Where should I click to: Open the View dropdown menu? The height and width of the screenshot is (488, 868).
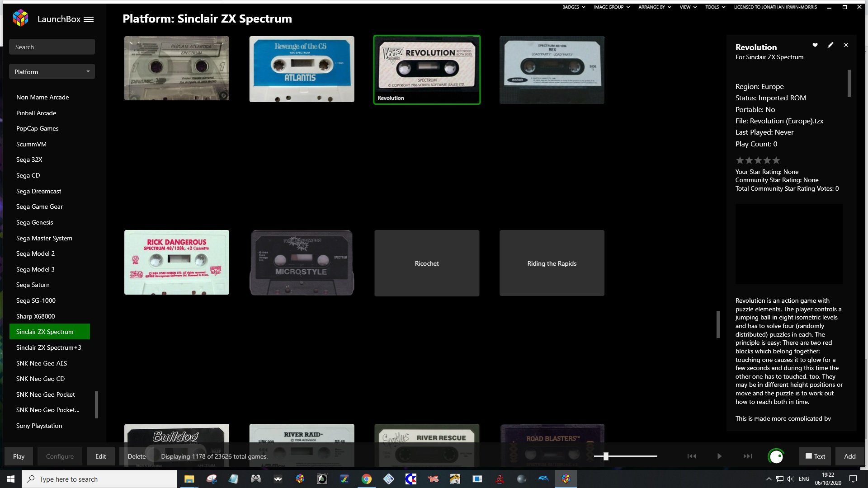pos(688,7)
